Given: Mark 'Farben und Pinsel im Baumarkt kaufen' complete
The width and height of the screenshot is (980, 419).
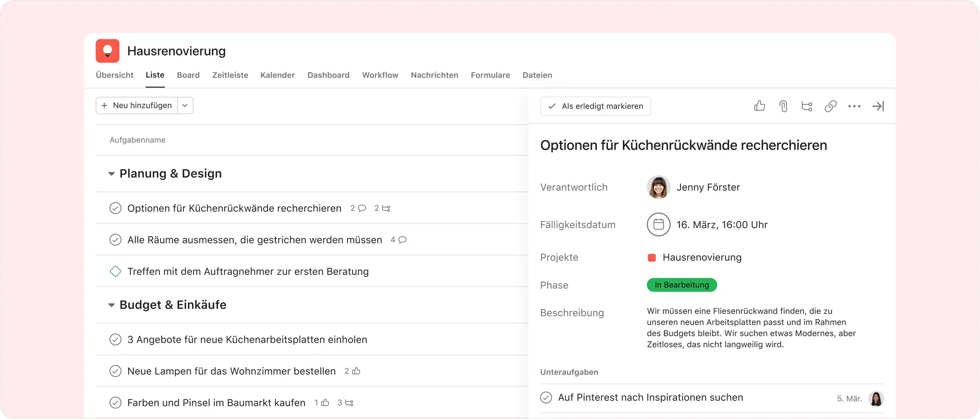Looking at the screenshot, I should click(115, 403).
